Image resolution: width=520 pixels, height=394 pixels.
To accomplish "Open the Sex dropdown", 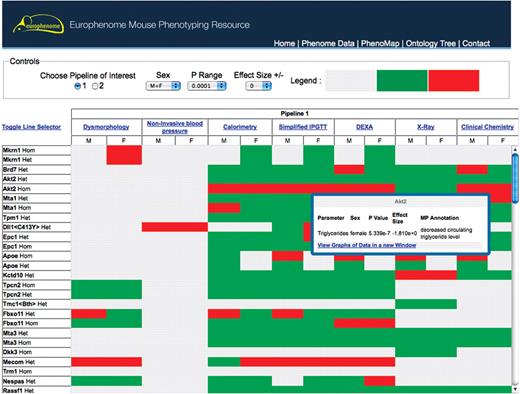I will pyautogui.click(x=163, y=86).
